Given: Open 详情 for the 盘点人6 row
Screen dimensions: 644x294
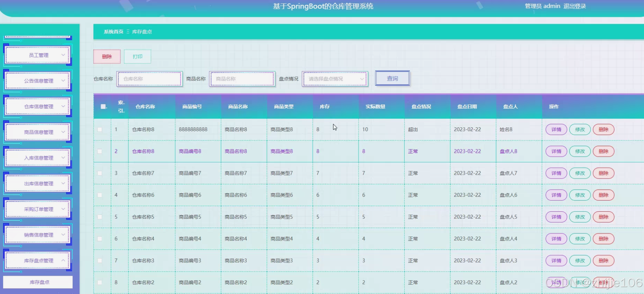Looking at the screenshot, I should 556,195.
